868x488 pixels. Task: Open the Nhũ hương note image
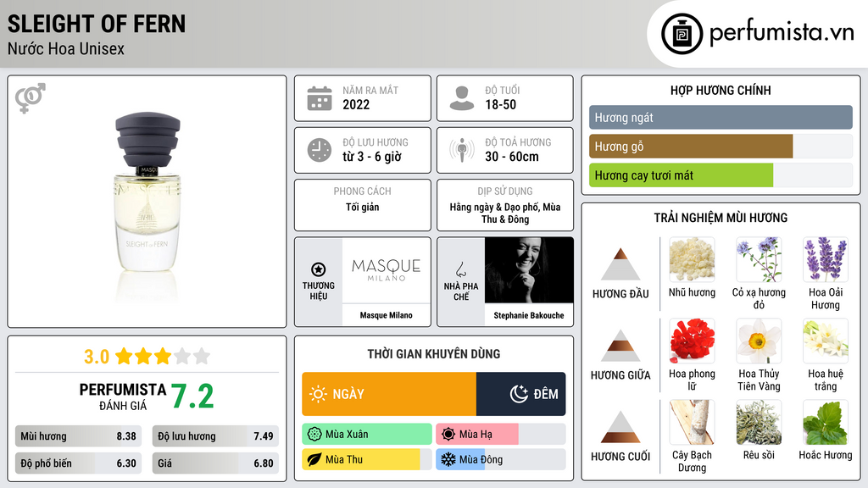tap(692, 259)
